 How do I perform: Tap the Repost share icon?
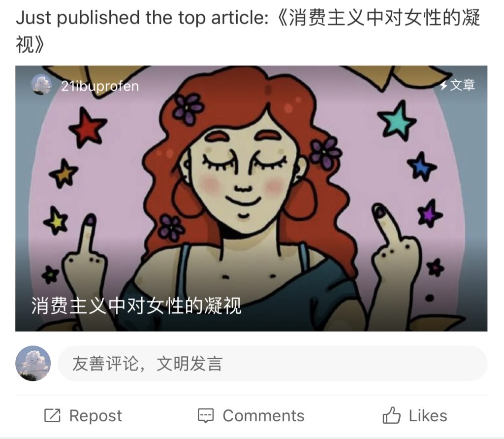pyautogui.click(x=52, y=415)
